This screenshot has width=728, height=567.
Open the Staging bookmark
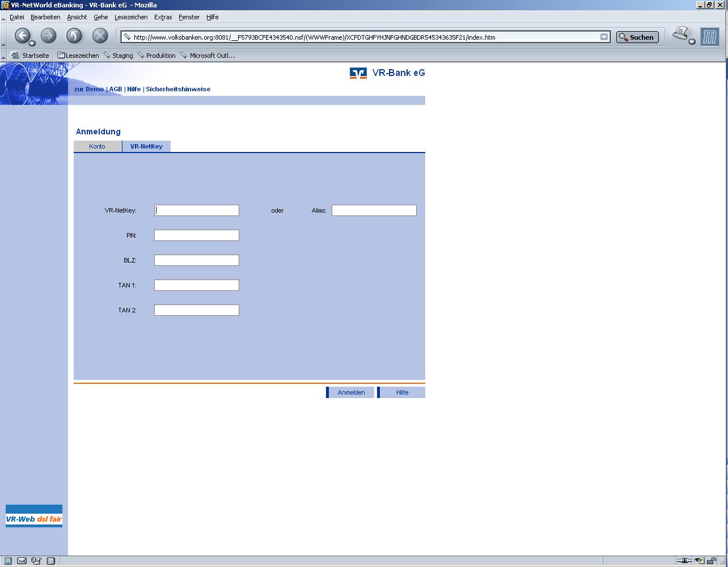coord(118,56)
